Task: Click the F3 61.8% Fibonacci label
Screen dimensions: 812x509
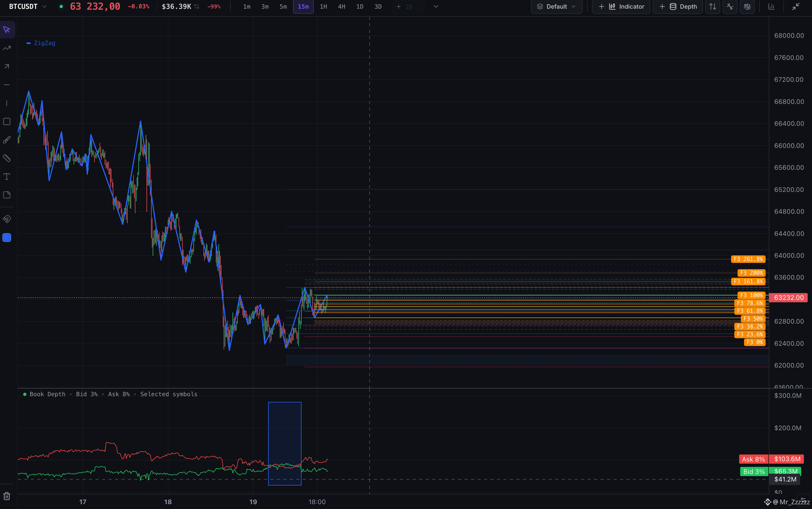Action: (750, 311)
